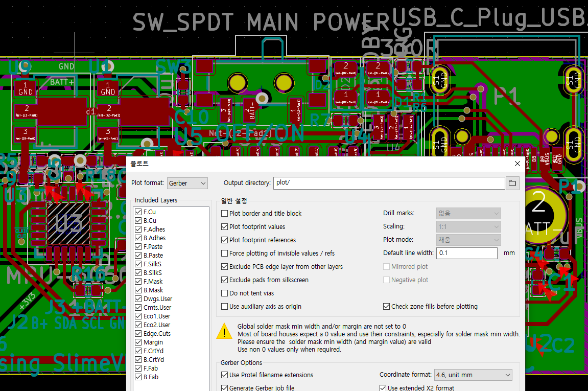Open the Plot format Gerber dropdown
The image size is (588, 391).
187,183
